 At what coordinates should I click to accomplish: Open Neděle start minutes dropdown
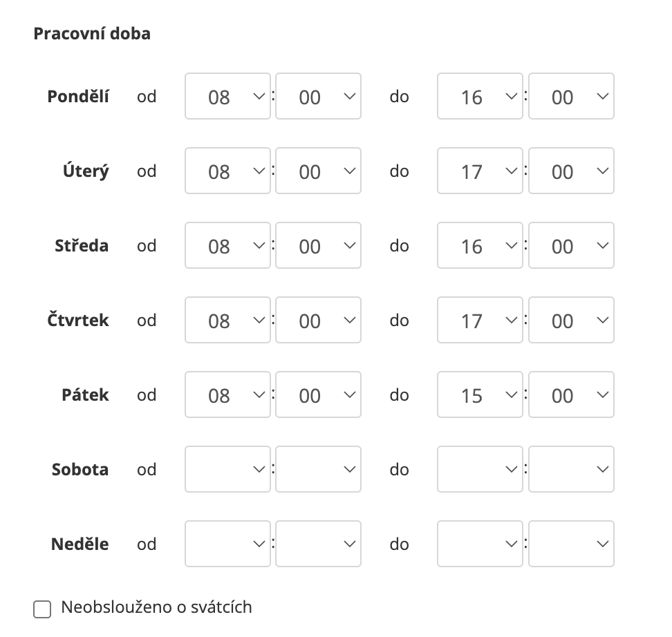pos(318,544)
